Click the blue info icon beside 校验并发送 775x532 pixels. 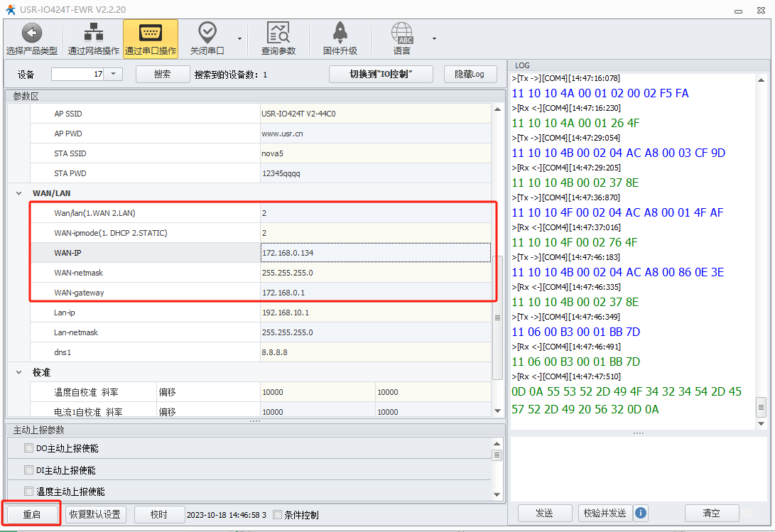pyautogui.click(x=641, y=513)
